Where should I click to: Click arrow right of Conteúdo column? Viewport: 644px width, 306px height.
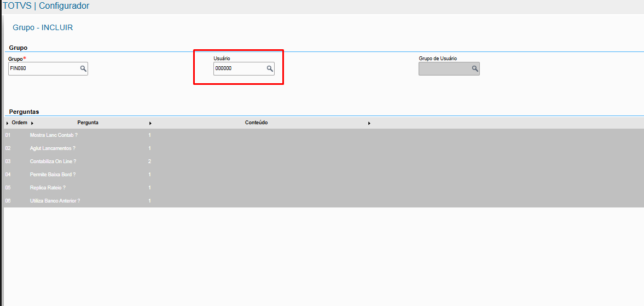tap(369, 123)
